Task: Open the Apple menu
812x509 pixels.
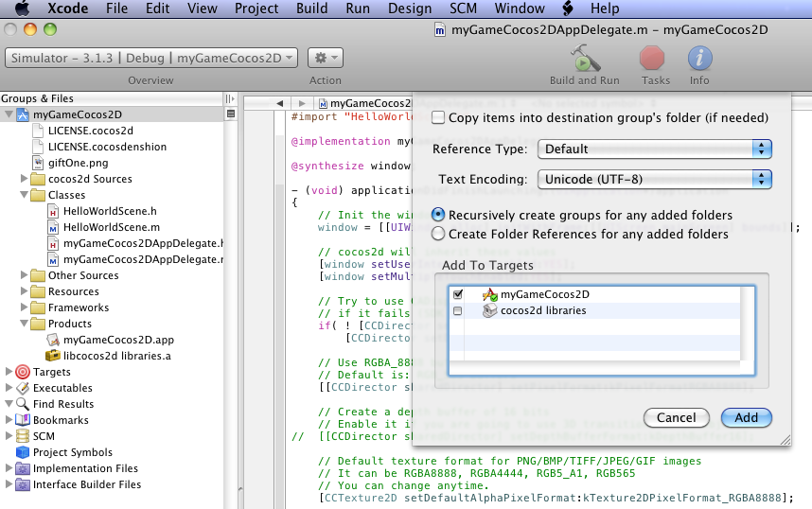Action: 21,9
